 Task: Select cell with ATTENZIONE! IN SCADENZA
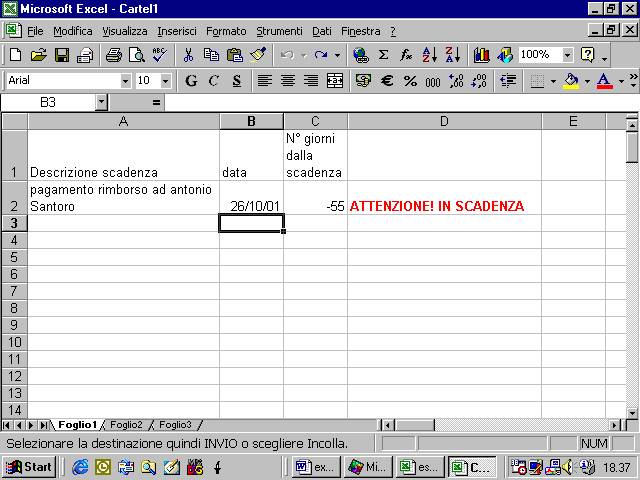click(x=444, y=198)
